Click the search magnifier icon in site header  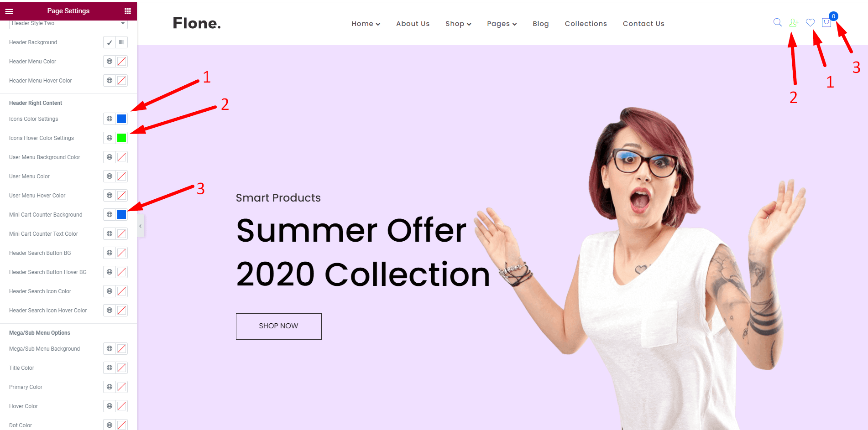778,22
